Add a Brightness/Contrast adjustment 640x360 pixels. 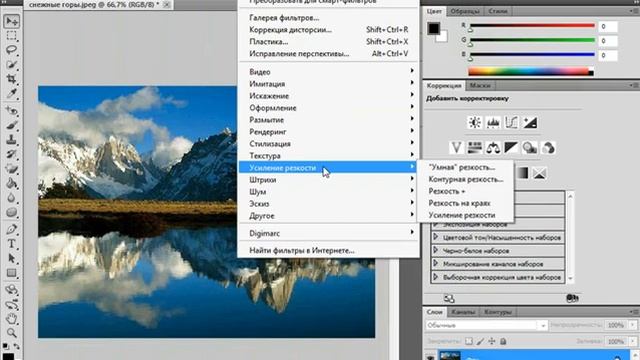click(475, 122)
